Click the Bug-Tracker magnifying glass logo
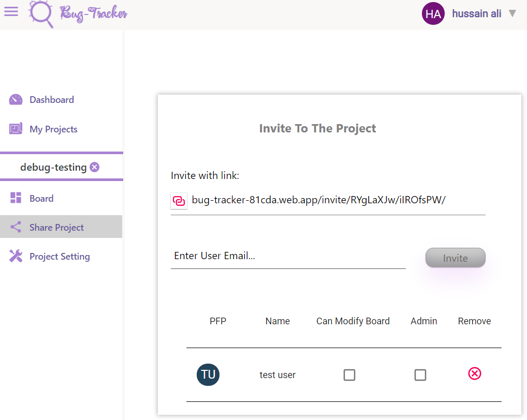This screenshot has height=420, width=527. point(39,14)
